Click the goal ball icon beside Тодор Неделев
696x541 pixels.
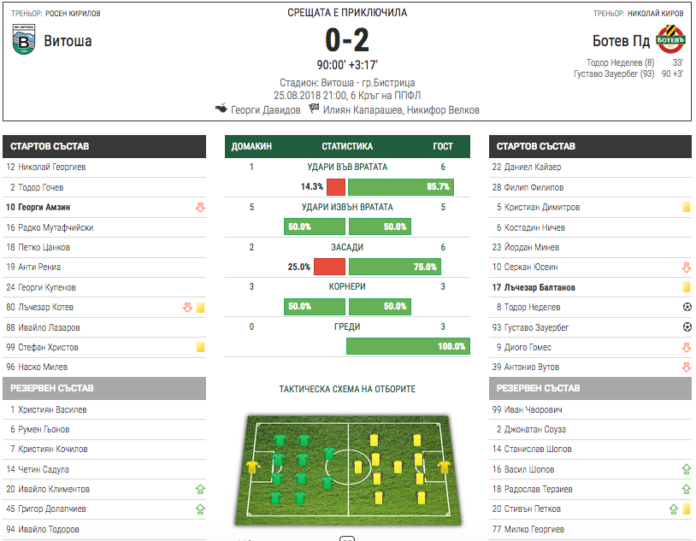[686, 307]
